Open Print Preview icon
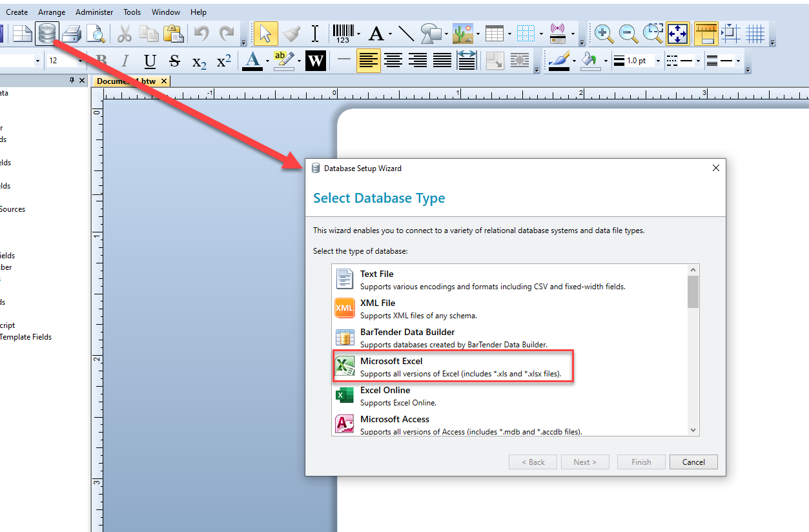Viewport: 809px width, 532px height. 96,34
